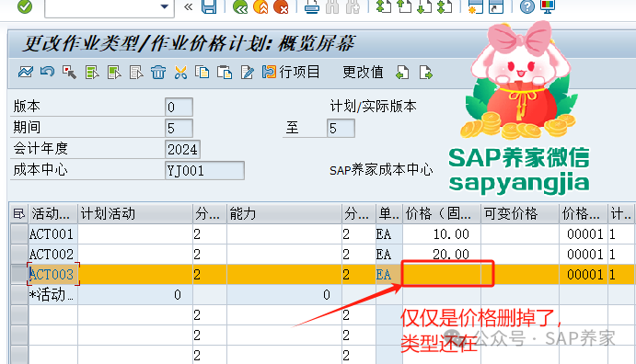Viewport: 636px width, 364px height.
Task: Click the ACT001 activity cell
Action: click(x=53, y=234)
